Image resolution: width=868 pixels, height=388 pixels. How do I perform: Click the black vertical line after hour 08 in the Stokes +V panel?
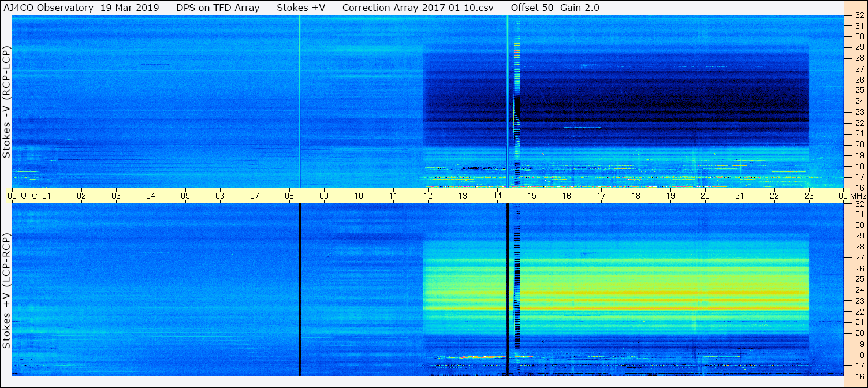pos(300,290)
